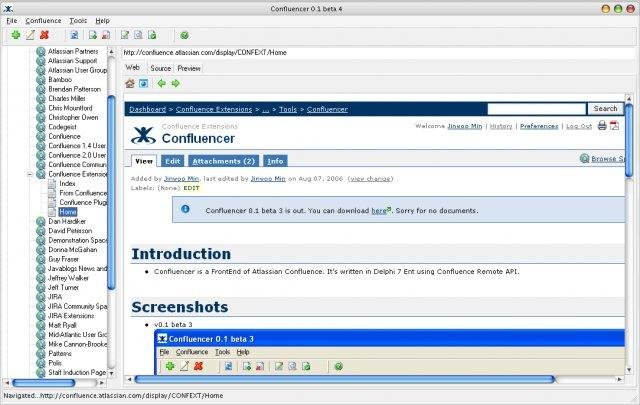The image size is (640, 405).
Task: Click the blue refresh page toolbar icon
Action: pyautogui.click(x=74, y=35)
